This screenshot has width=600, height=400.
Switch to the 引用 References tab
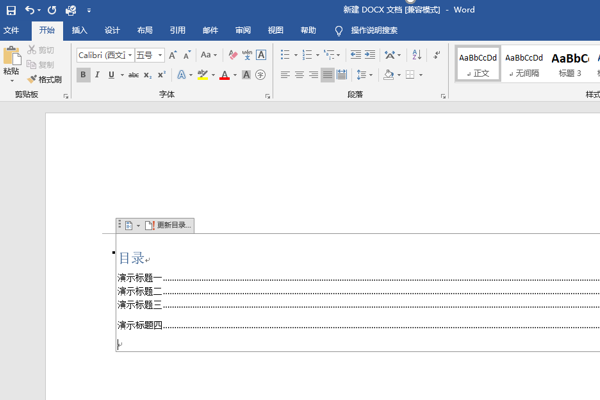pos(178,31)
